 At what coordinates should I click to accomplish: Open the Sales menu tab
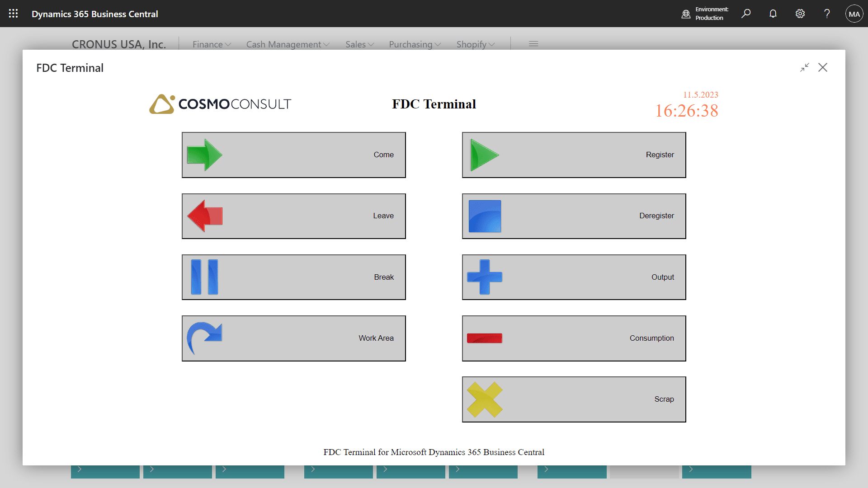(359, 43)
